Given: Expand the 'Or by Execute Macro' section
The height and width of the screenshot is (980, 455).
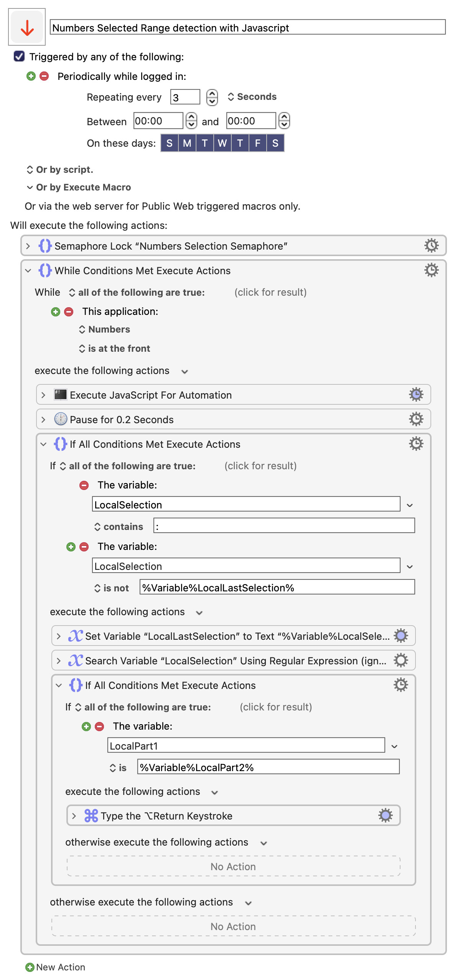Looking at the screenshot, I should tap(79, 187).
